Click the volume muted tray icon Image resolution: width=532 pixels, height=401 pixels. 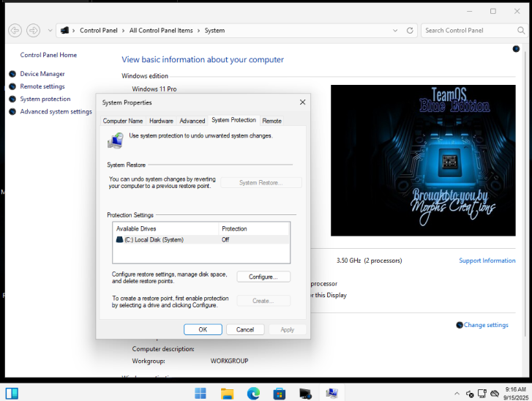pyautogui.click(x=470, y=394)
